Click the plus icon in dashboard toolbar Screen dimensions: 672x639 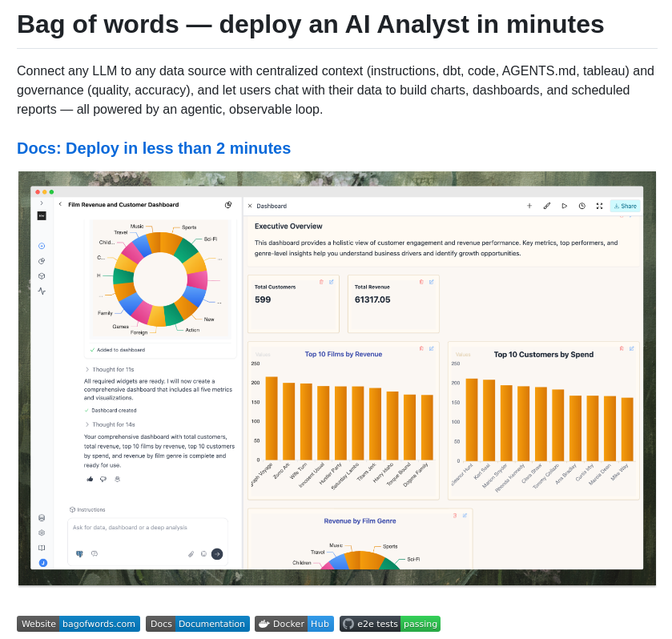529,206
